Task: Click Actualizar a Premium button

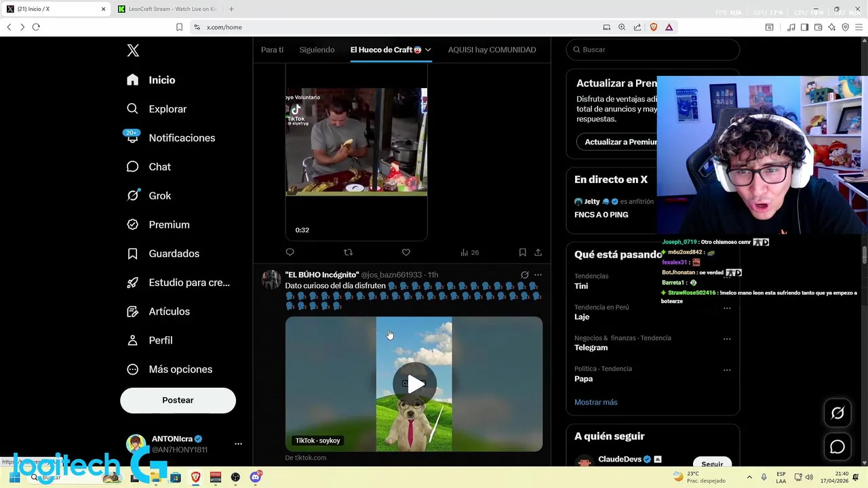Action: pos(620,142)
